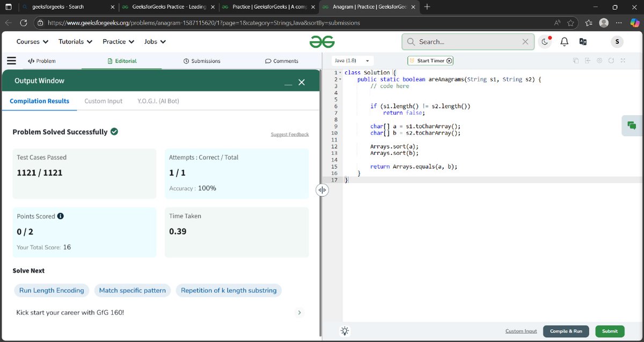The width and height of the screenshot is (644, 342).
Task: Switch to the Problem tab
Action: 41,61
